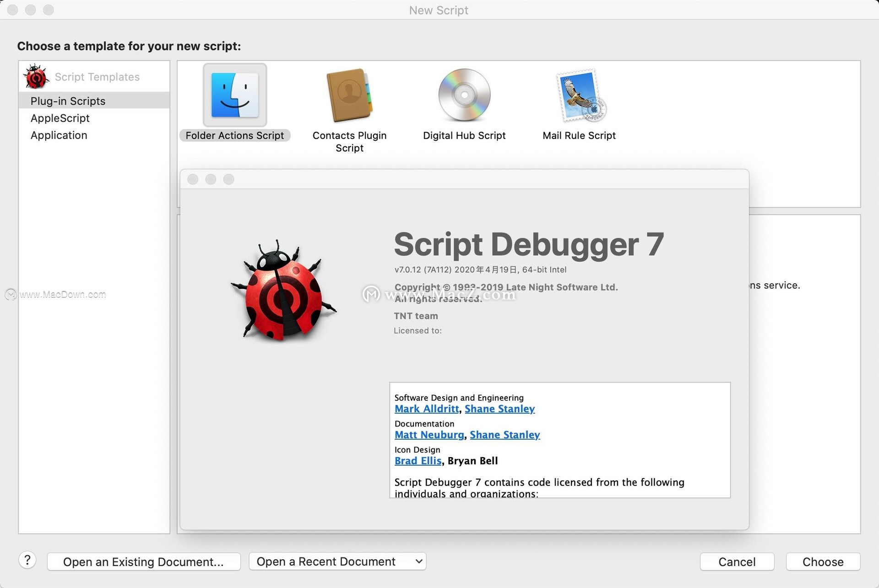Open Shane Stanley link under Documentation

(x=505, y=435)
